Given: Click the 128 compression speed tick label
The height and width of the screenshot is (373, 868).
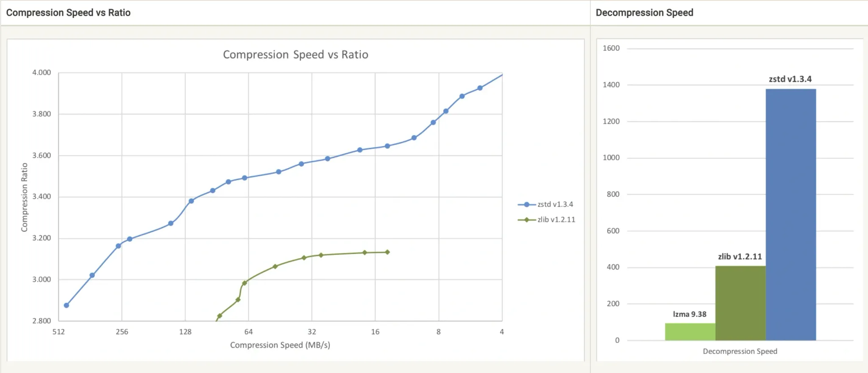Looking at the screenshot, I should pyautogui.click(x=185, y=332).
